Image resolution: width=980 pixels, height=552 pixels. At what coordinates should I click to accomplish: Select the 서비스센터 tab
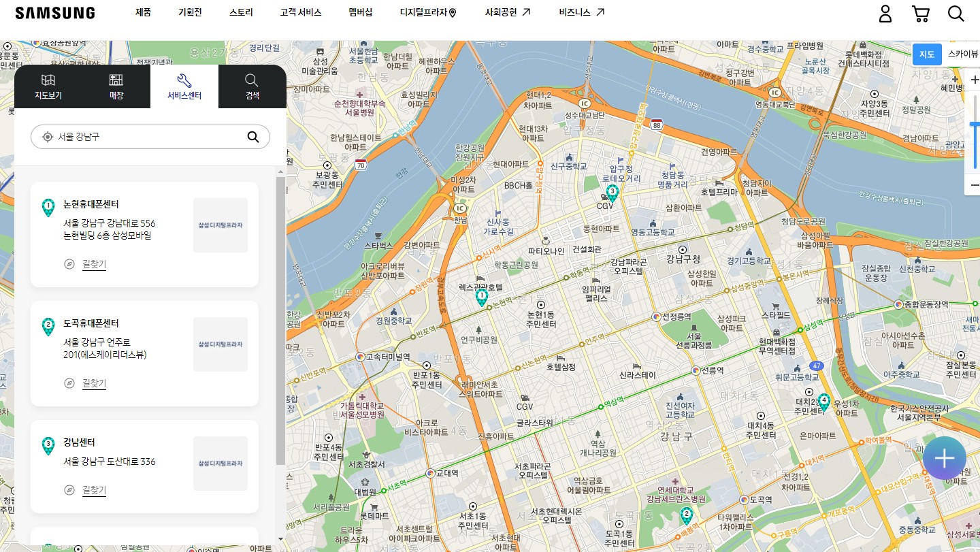(x=184, y=86)
